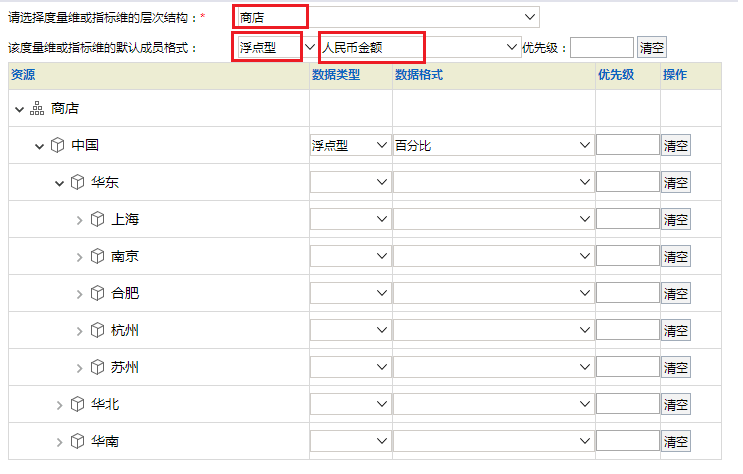Expand the 苏州 tree node
This screenshot has height=474, width=743.
[79, 368]
